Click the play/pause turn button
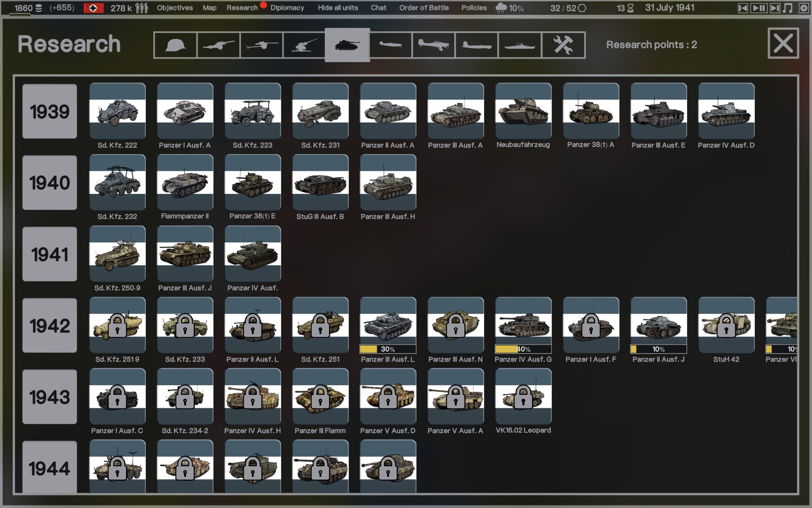Image resolution: width=812 pixels, height=508 pixels. [758, 8]
